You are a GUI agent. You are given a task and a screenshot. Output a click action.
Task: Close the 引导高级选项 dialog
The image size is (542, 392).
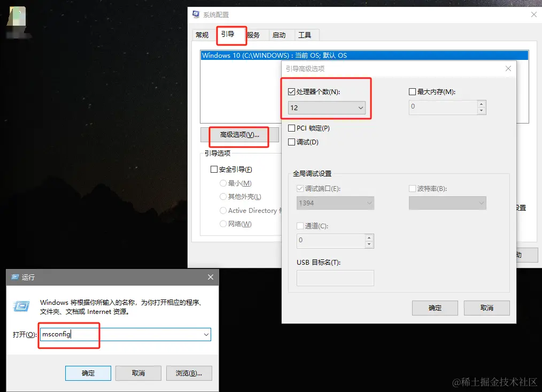point(508,68)
